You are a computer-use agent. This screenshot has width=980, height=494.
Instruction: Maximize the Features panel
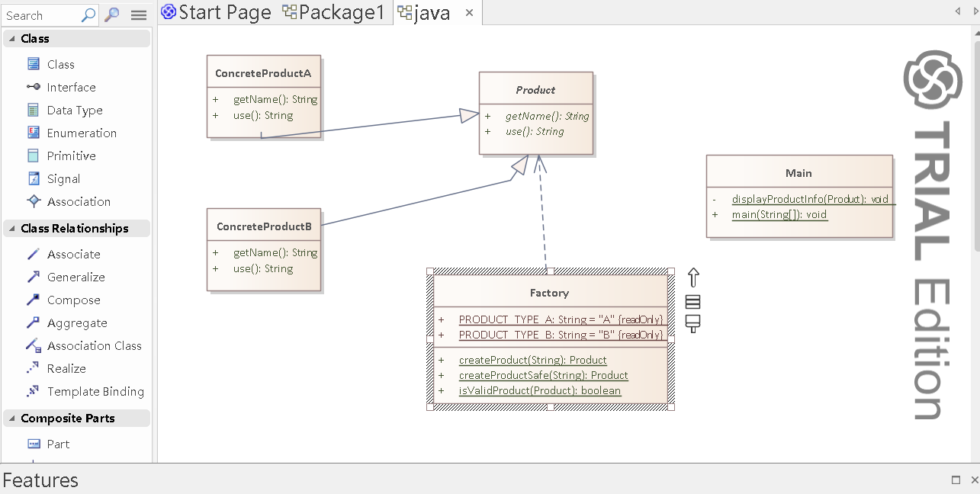[x=956, y=480]
